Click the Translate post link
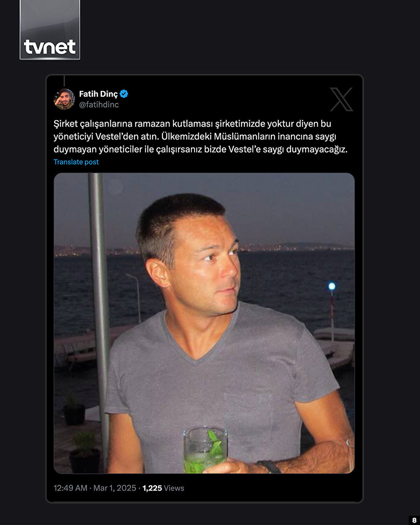 pos(76,162)
